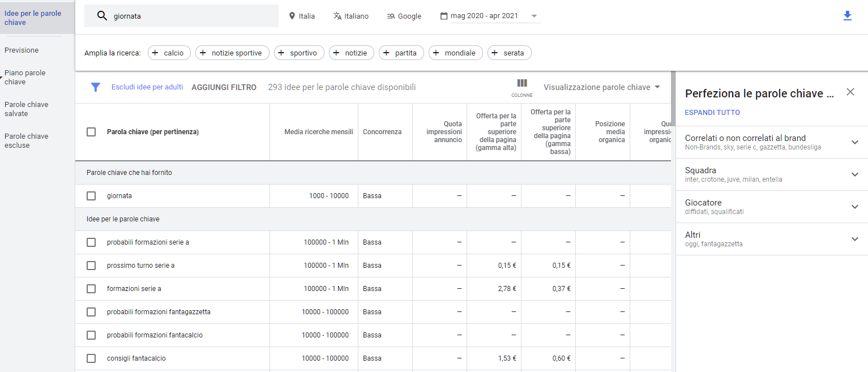This screenshot has width=868, height=372.
Task: Select checkbox for 'prossimo turno serie a'
Action: click(x=91, y=266)
